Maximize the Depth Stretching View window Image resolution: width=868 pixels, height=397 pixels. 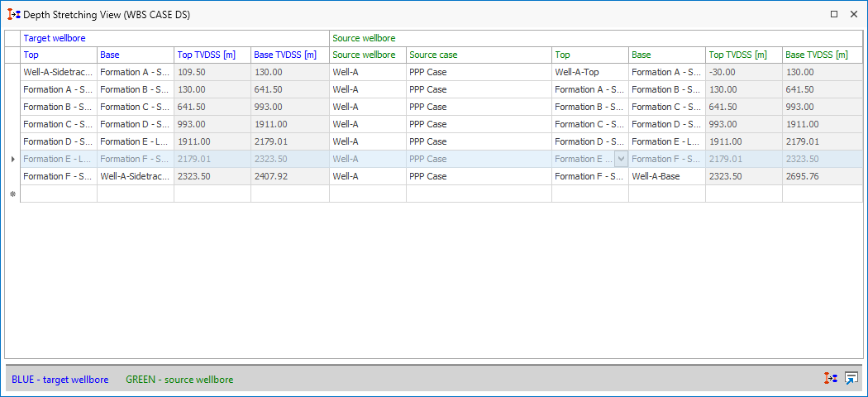[834, 14]
